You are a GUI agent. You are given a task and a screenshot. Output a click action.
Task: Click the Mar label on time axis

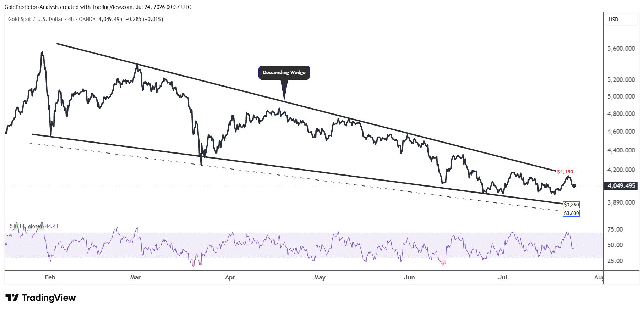(135, 277)
